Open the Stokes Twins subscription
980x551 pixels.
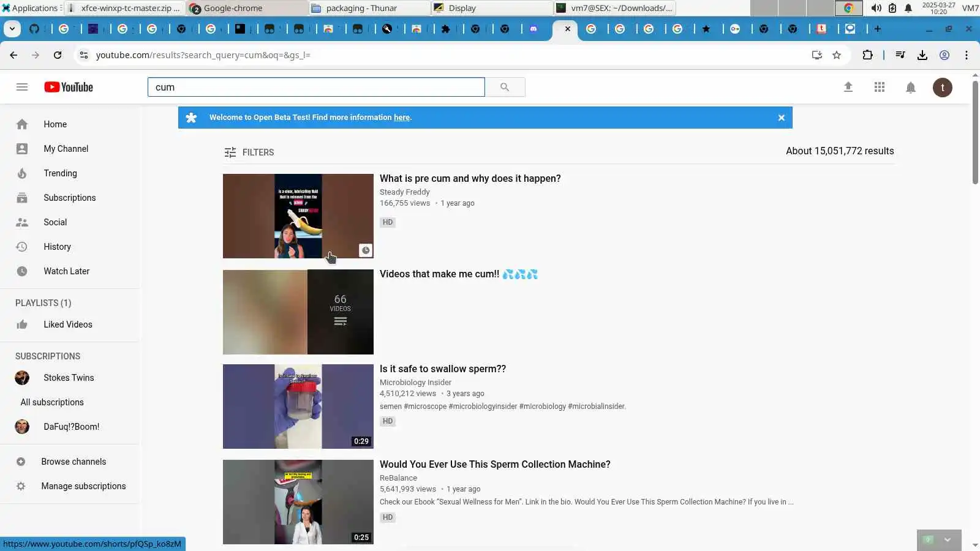(x=70, y=378)
